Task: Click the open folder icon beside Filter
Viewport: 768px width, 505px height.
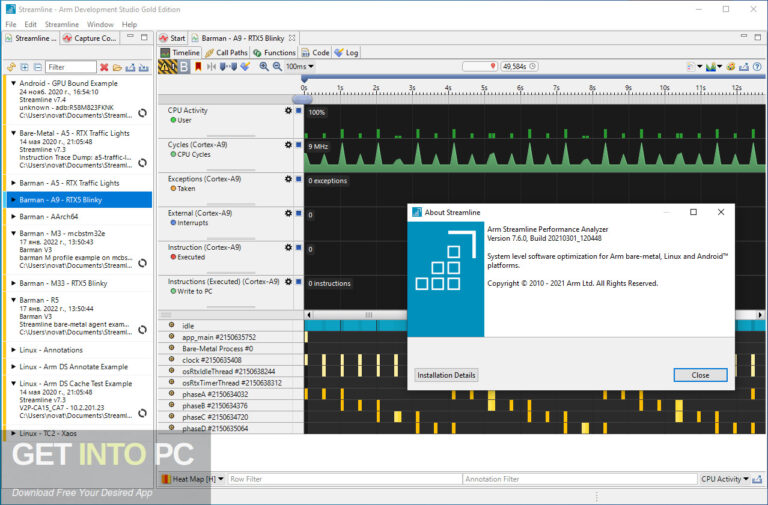Action: tap(117, 67)
